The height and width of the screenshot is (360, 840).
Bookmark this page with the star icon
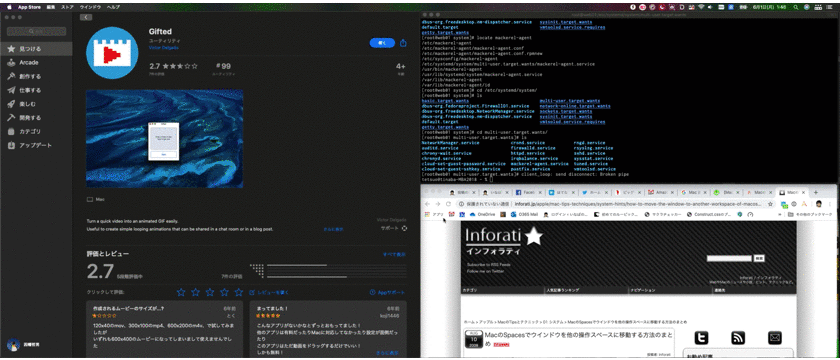pyautogui.click(x=770, y=204)
